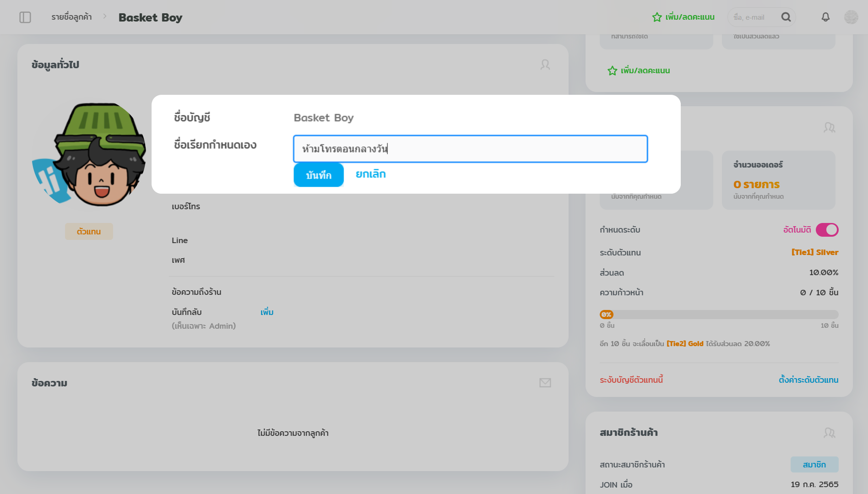Screen dimensions: 868x494
Task: Open ตั้งค่าระดับตัวแทน settings
Action: tap(808, 380)
